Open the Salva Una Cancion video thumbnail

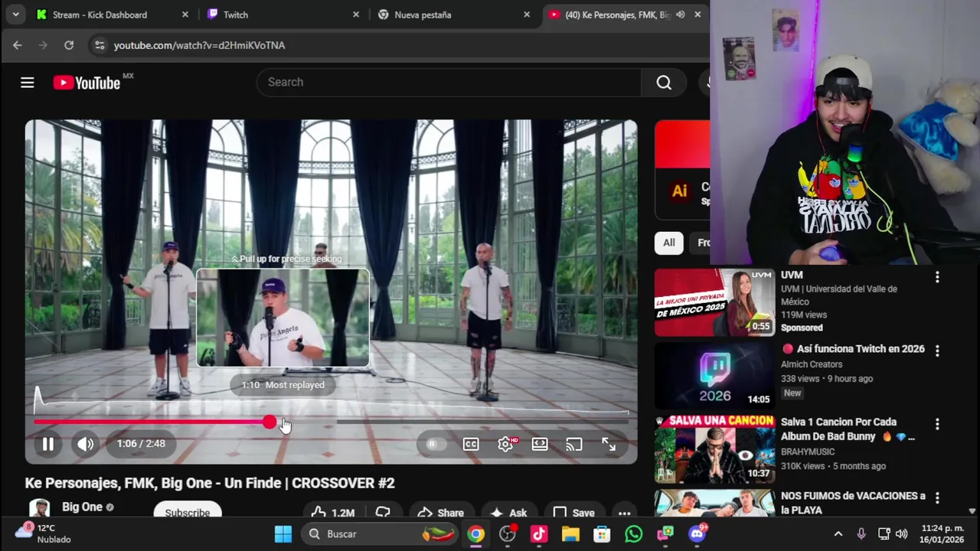pos(714,449)
